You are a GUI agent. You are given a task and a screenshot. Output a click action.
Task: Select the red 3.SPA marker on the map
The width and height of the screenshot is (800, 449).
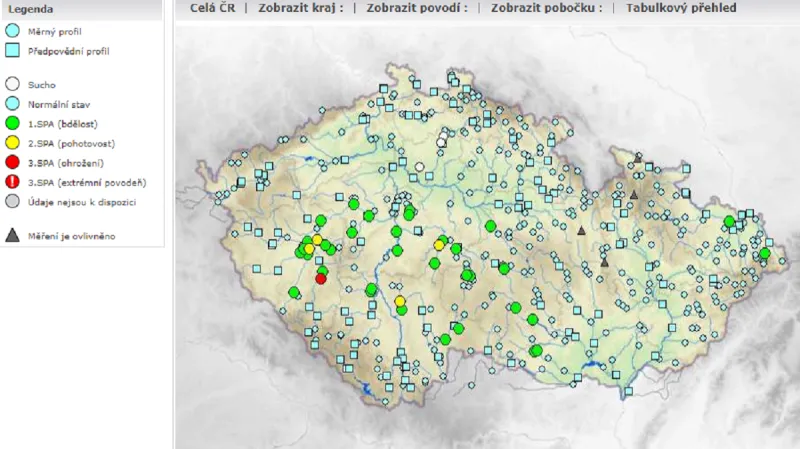tap(320, 279)
